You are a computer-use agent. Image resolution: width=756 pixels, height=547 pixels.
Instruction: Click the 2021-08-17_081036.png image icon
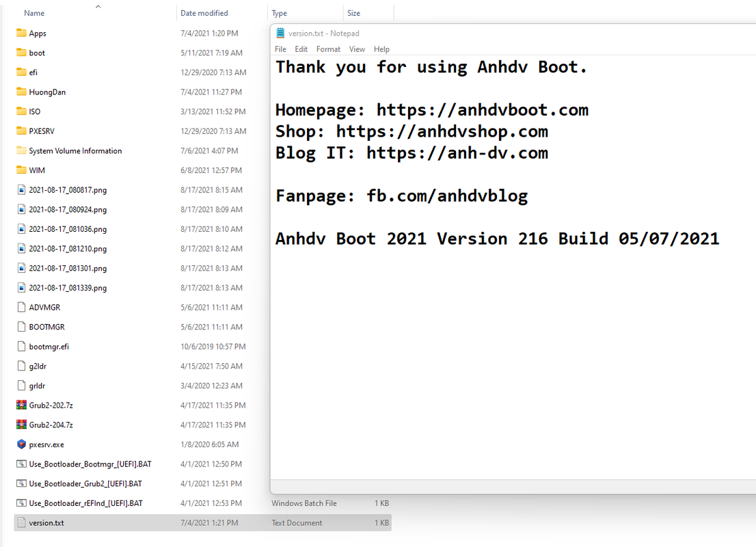coord(21,228)
